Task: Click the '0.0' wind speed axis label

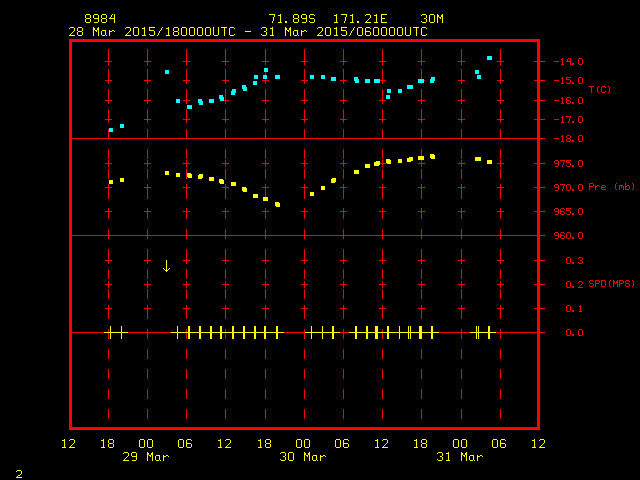Action: pos(574,333)
